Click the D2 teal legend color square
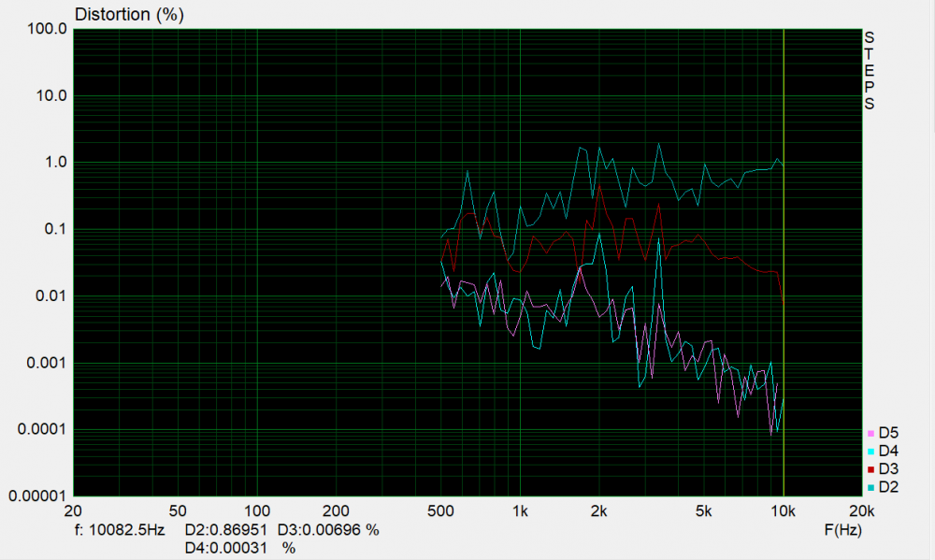935x560 pixels. point(871,487)
